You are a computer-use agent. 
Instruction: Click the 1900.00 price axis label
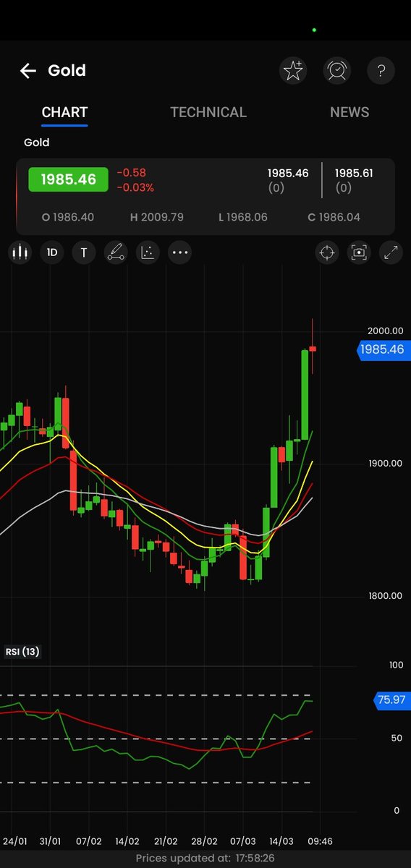click(x=385, y=463)
